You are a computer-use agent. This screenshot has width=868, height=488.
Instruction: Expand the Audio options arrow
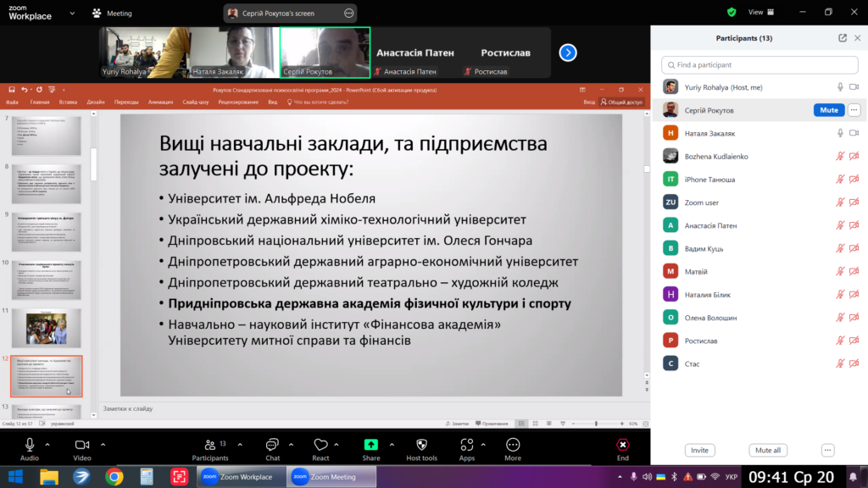pos(47,444)
